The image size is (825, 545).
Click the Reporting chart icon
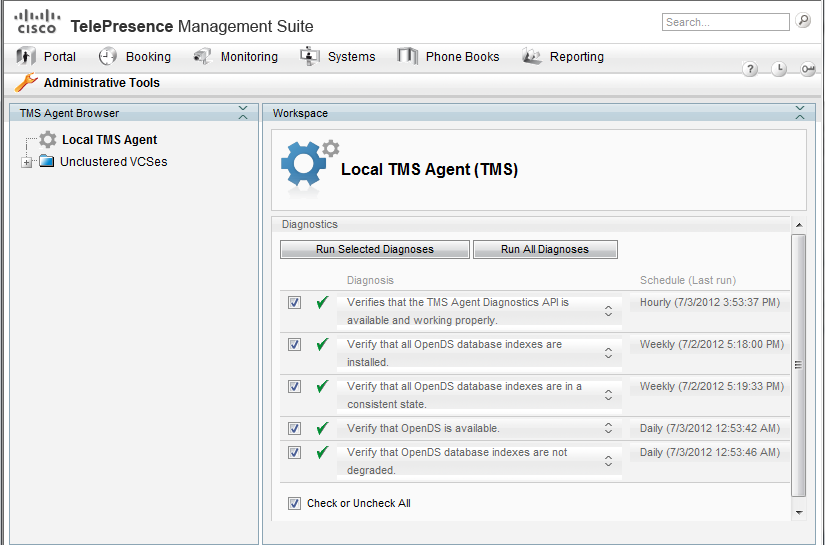[532, 56]
